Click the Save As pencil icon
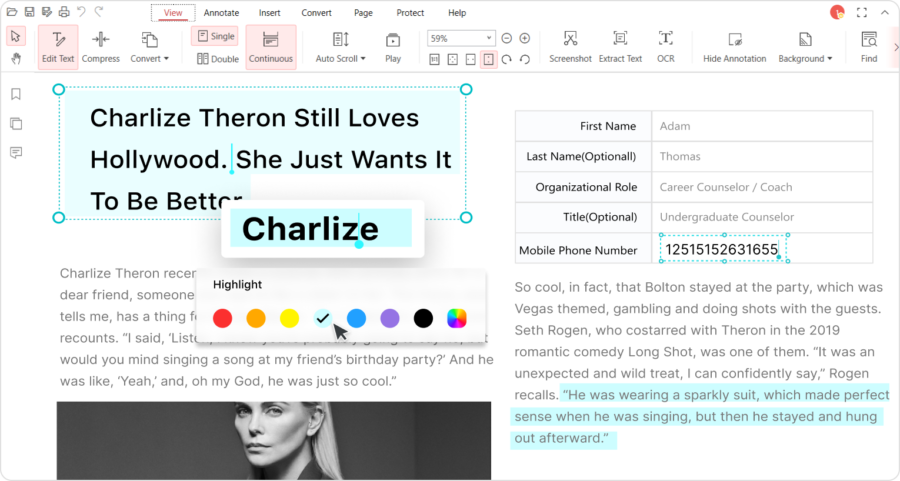Screen dimensions: 900x481 point(46,11)
